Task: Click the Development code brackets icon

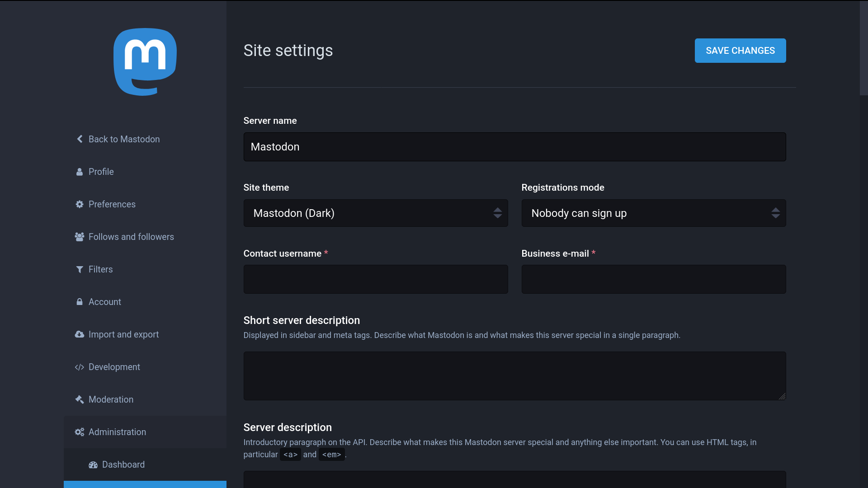Action: [80, 367]
